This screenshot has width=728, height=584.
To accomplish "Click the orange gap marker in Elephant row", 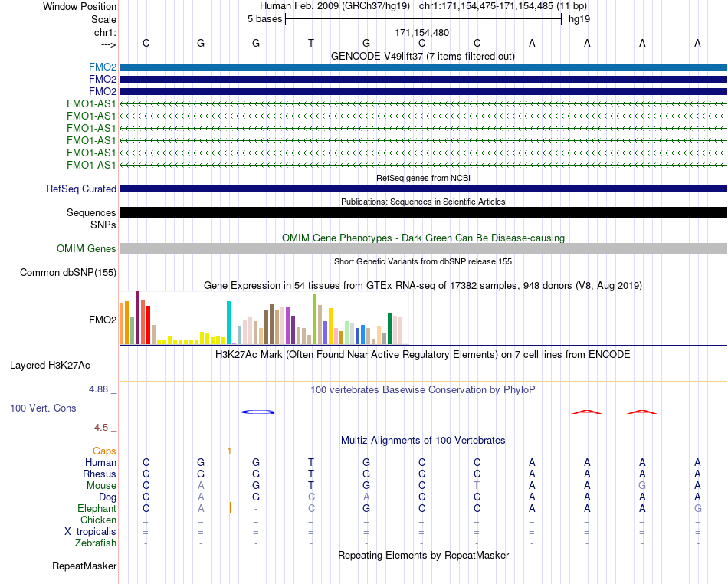I will click(230, 508).
